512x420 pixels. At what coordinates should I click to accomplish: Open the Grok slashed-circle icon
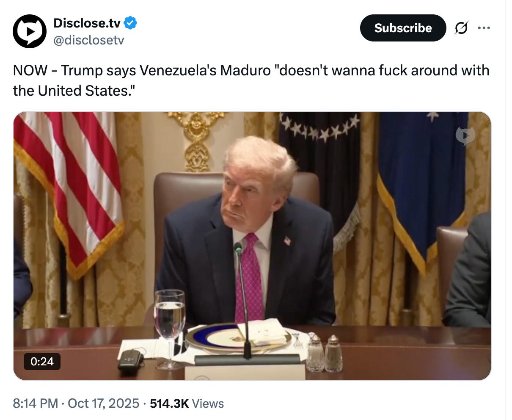(461, 28)
